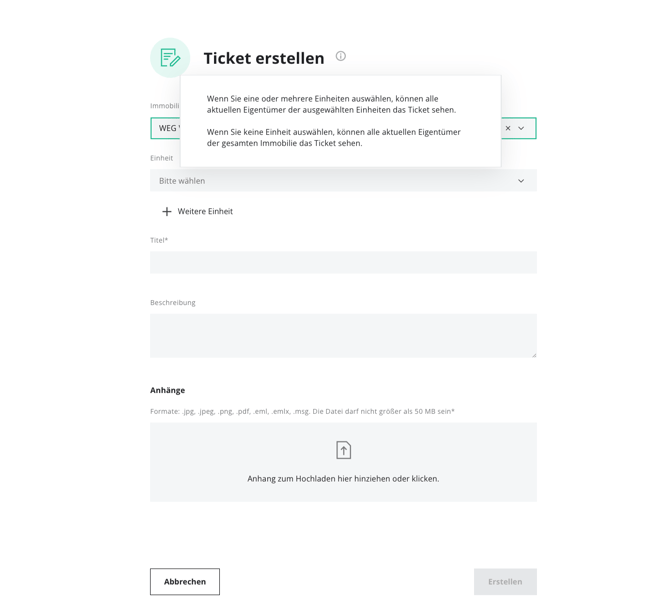Click the Beschreibung field label
659x614 pixels.
(x=173, y=302)
